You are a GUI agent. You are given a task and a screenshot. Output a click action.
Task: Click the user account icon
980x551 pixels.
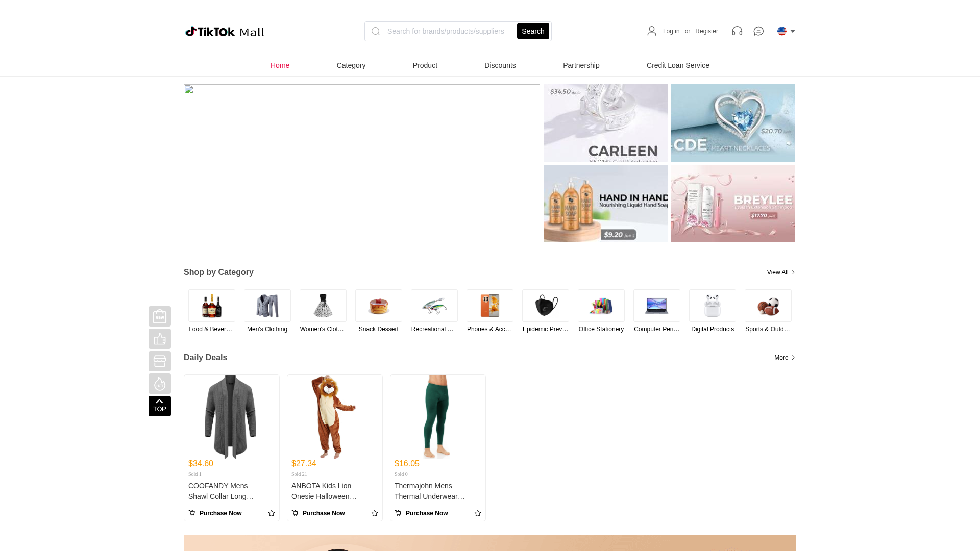652,31
